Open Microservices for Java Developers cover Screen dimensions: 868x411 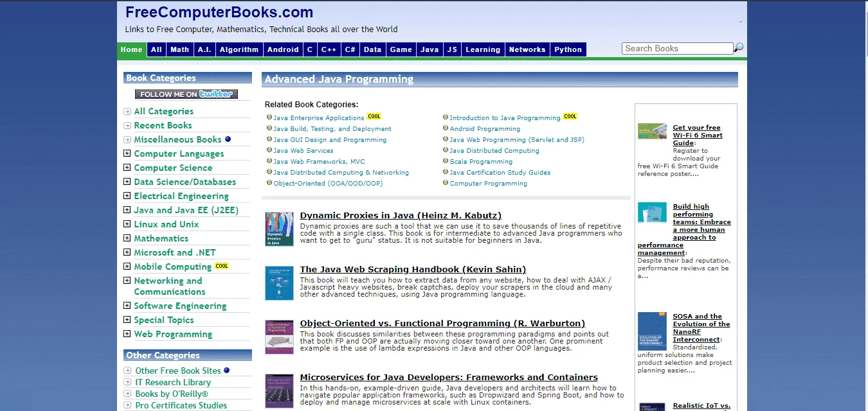click(279, 391)
